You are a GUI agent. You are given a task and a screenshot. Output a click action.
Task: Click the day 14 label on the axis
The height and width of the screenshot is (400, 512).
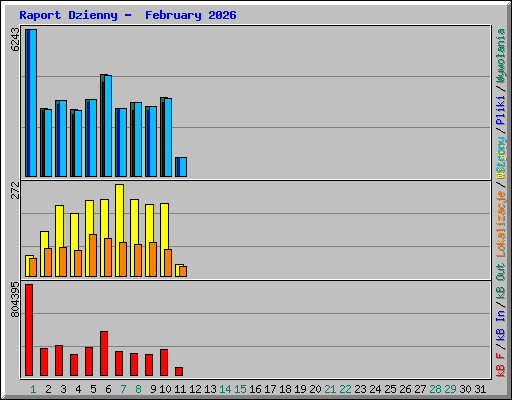click(225, 389)
